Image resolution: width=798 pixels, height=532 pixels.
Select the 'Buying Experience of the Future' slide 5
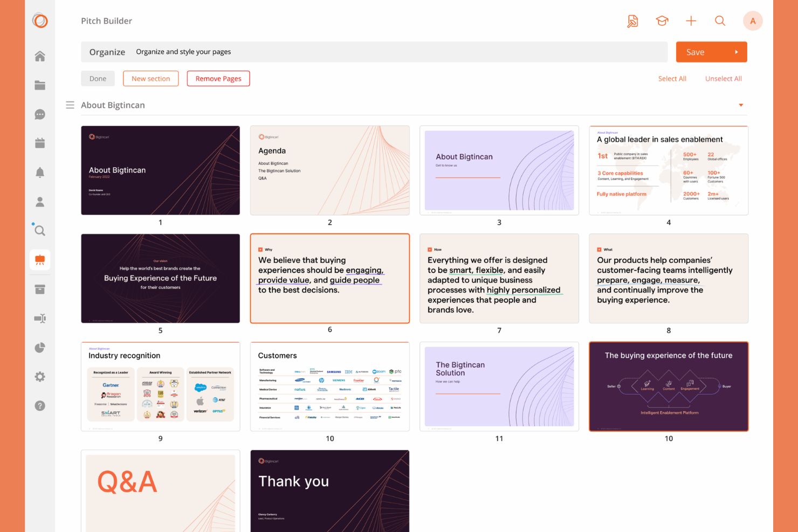coord(160,279)
